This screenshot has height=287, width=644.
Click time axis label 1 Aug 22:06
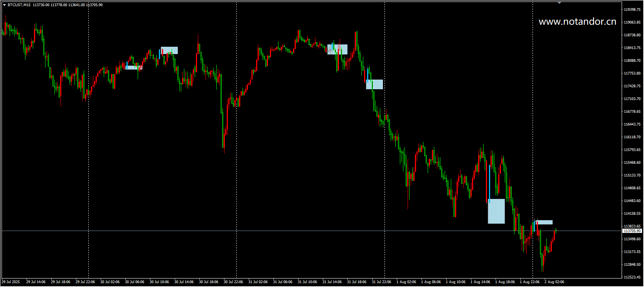tap(530, 282)
